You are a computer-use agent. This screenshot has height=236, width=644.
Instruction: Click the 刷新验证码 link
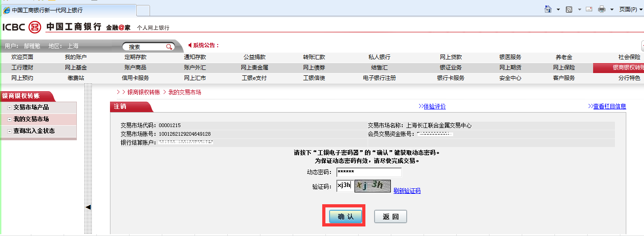[x=407, y=191]
